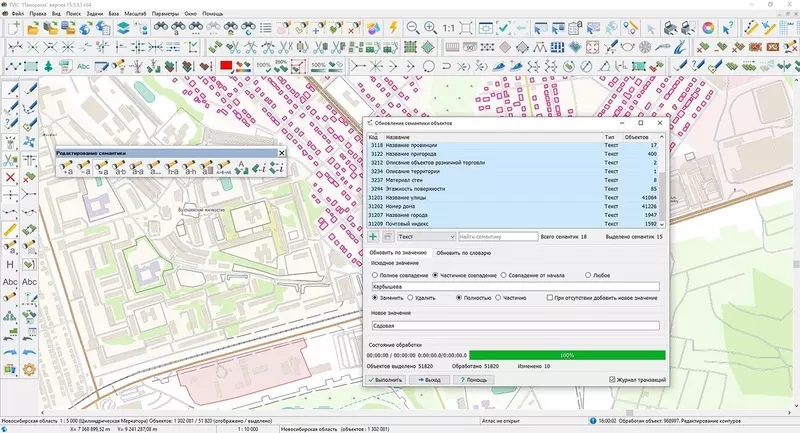The width and height of the screenshot is (800, 433).
Task: Click the green plus add semantic icon
Action: click(373, 237)
